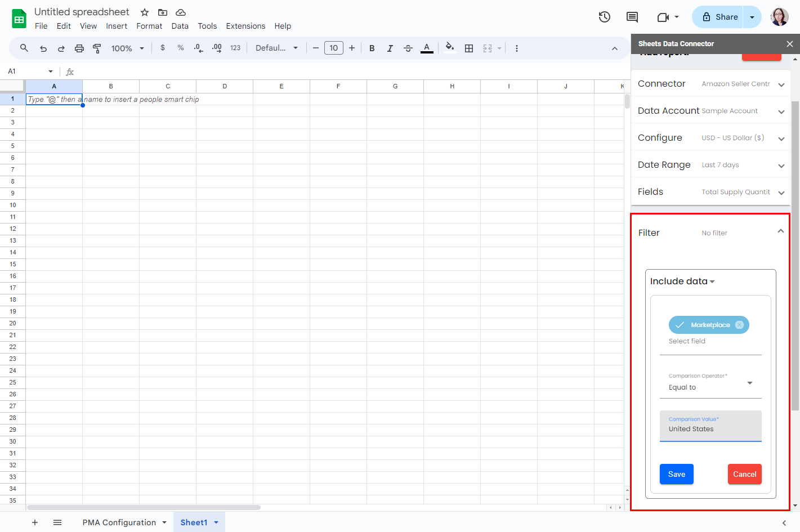The width and height of the screenshot is (800, 532).
Task: Click the strikethrough formatting icon
Action: (x=408, y=48)
